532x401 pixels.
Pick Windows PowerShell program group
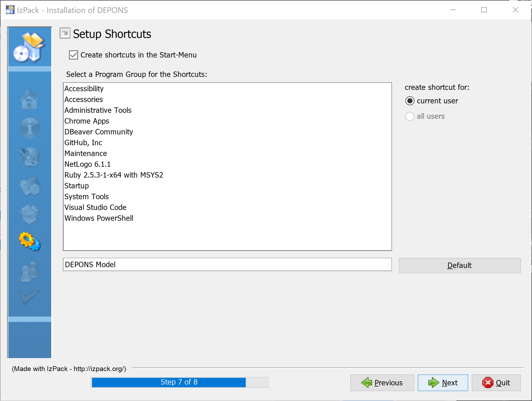227,218
